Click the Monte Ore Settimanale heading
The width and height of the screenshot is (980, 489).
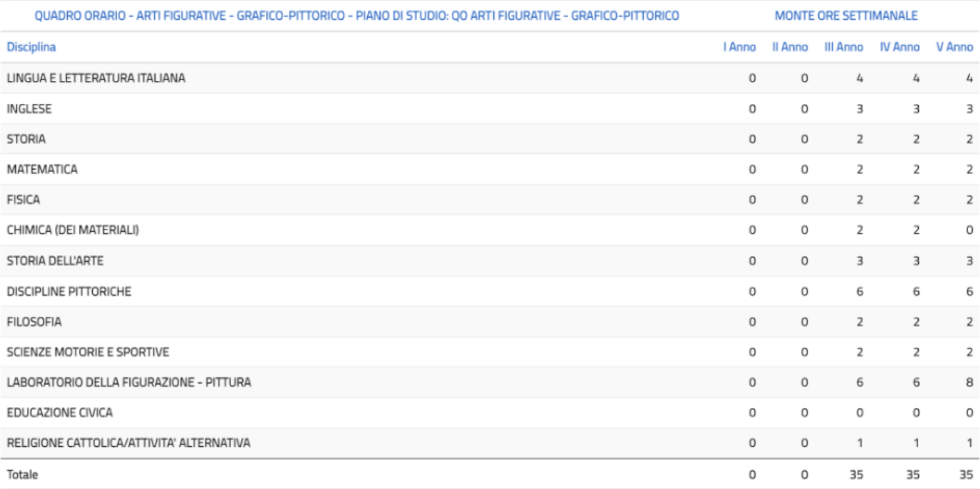846,16
